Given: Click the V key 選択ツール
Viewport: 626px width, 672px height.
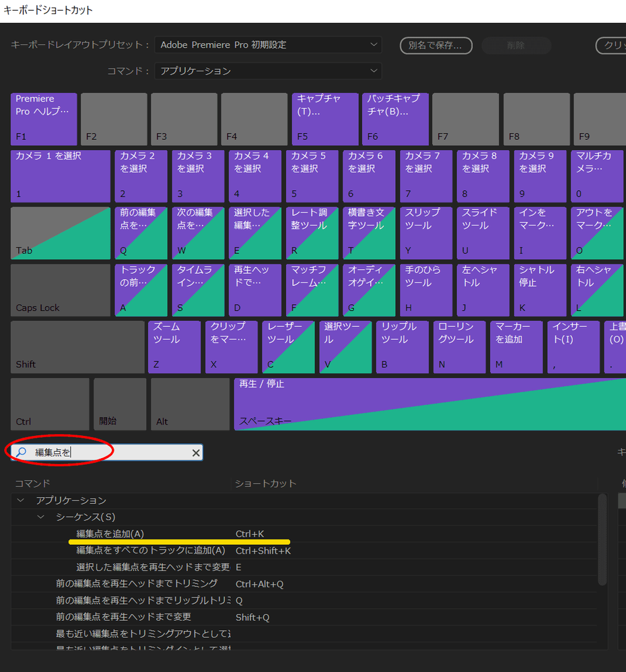Looking at the screenshot, I should click(345, 347).
